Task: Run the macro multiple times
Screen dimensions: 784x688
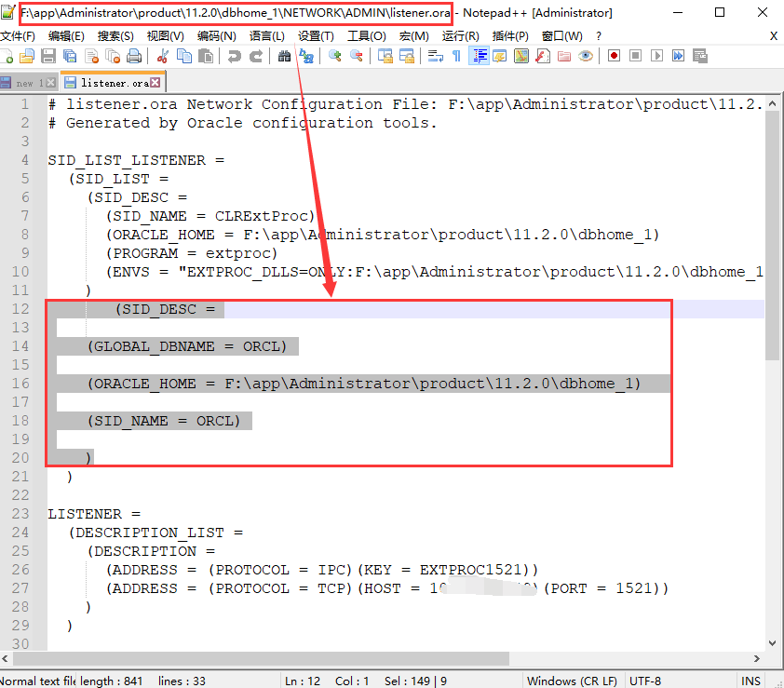Action: tap(677, 56)
